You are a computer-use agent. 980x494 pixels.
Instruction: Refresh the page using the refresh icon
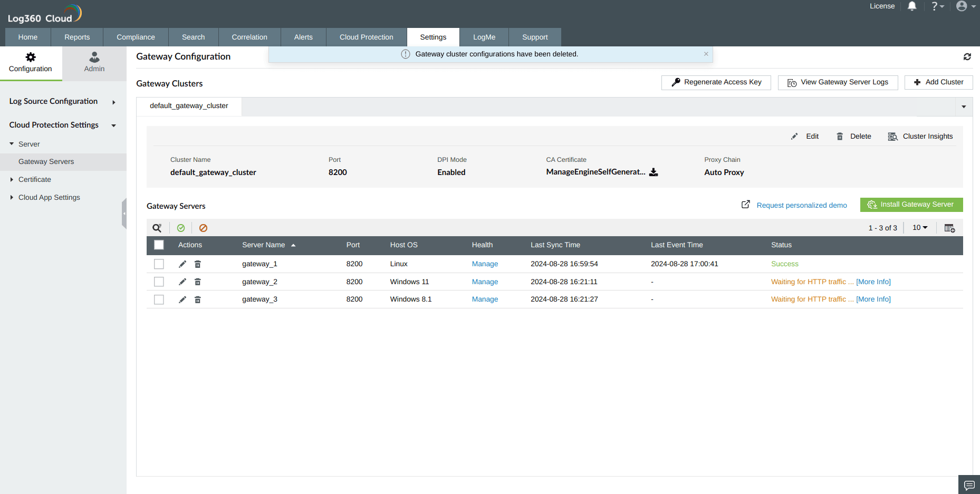[967, 56]
